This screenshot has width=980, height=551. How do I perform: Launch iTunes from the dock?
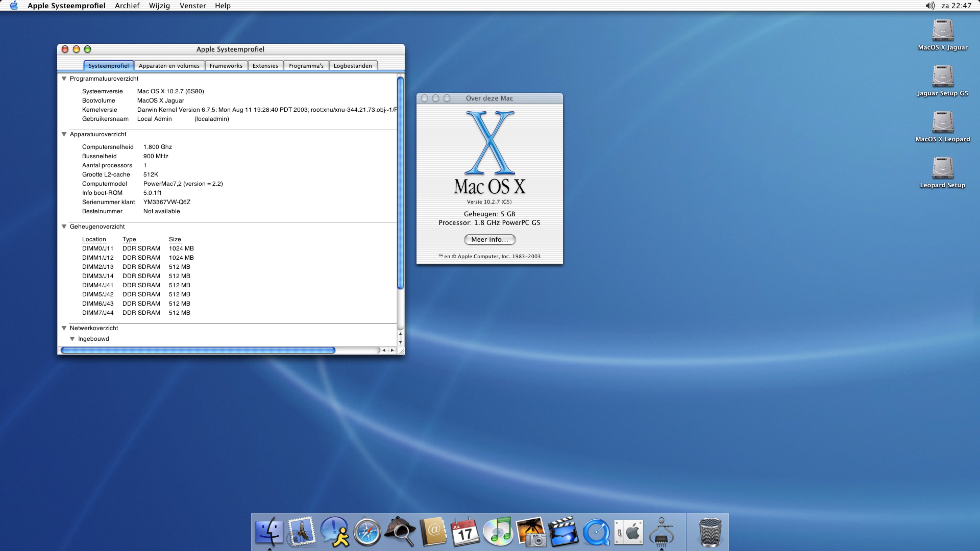pos(498,532)
